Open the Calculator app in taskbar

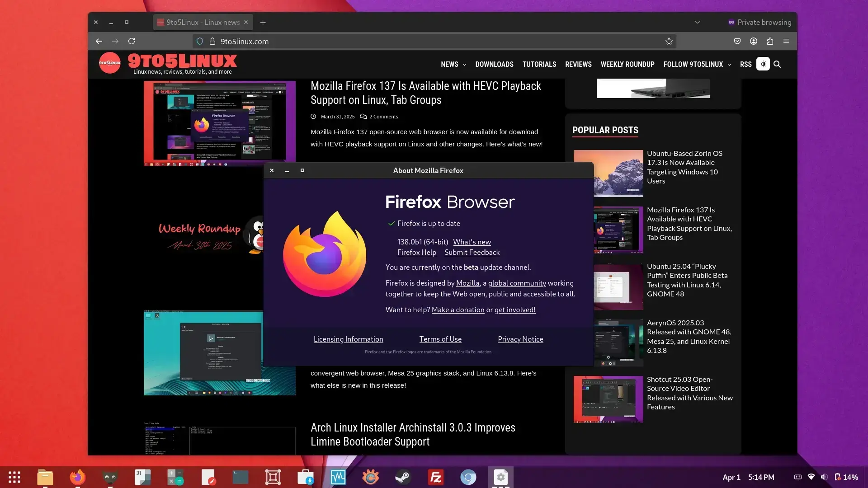175,477
